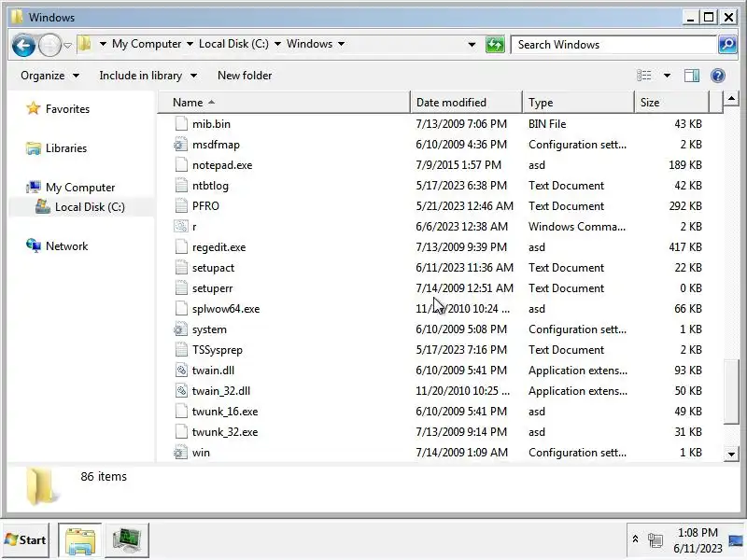Click My Computer breadcrumb segment
Viewport: 747px width, 560px height.
[x=147, y=44]
